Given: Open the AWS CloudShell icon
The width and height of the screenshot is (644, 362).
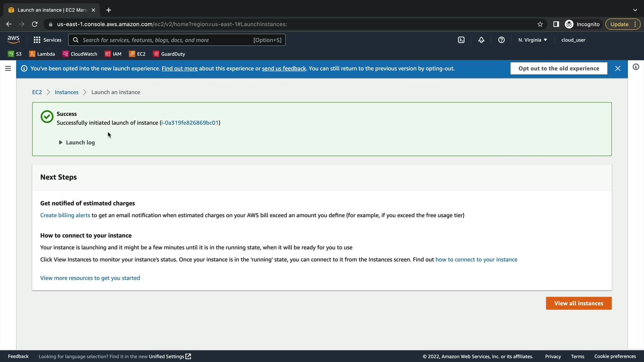Looking at the screenshot, I should 461,40.
